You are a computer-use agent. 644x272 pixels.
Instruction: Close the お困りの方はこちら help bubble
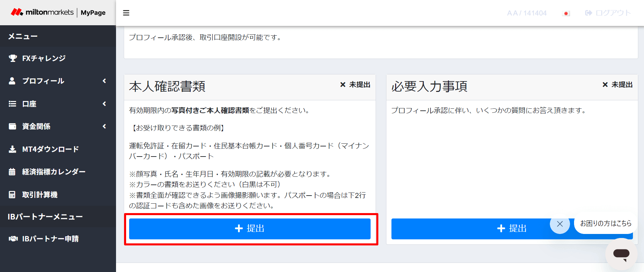click(560, 224)
